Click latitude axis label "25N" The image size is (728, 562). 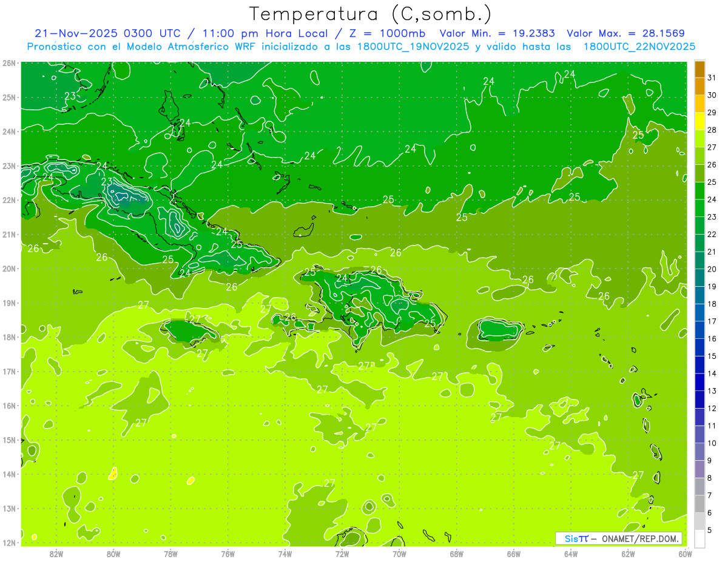pos(9,97)
